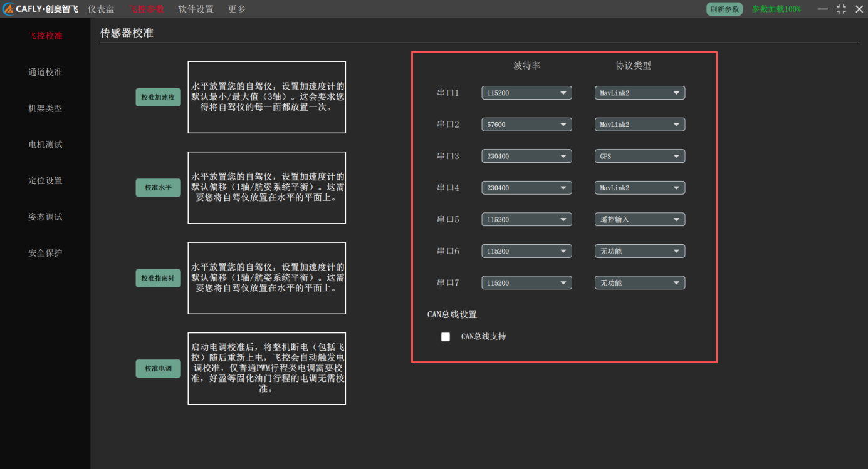Expand the 串口7 baud rate dropdown
The height and width of the screenshot is (469, 868).
coord(526,283)
